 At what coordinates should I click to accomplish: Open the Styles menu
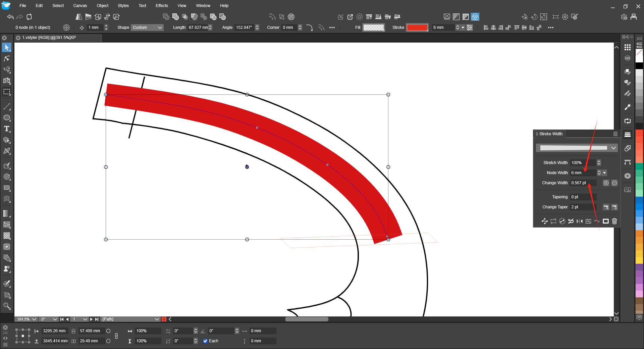pos(123,6)
